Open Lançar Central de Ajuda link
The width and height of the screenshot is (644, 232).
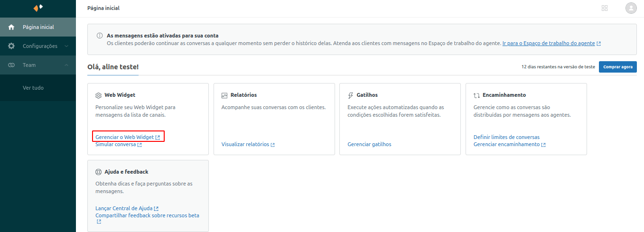click(124, 208)
